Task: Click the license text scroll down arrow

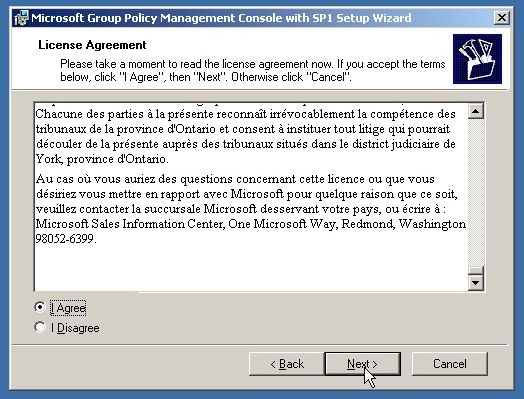Action: point(476,283)
